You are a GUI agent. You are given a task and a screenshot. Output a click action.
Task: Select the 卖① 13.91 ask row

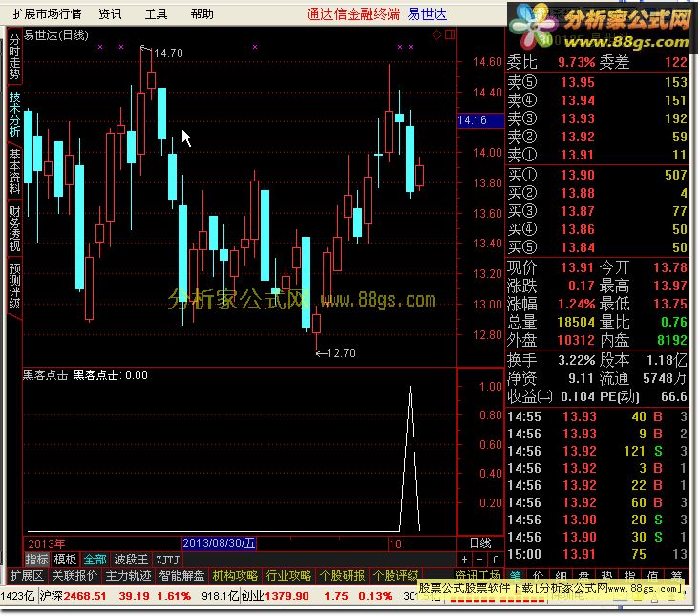pyautogui.click(x=597, y=155)
